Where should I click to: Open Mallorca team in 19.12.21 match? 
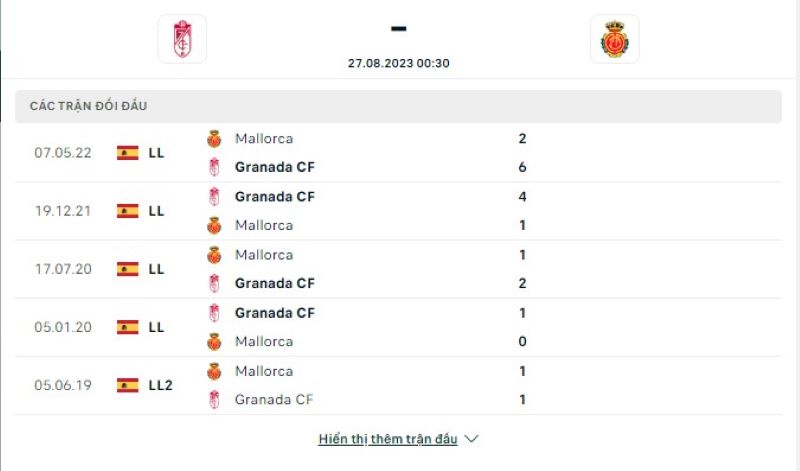[x=264, y=226]
